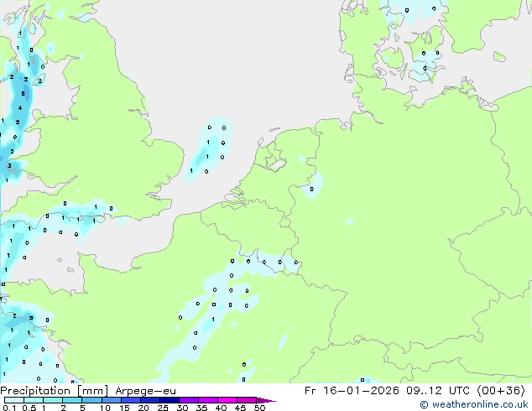Click the '10' legend scale label
Screen dimensions: 532x411
[x=105, y=408]
